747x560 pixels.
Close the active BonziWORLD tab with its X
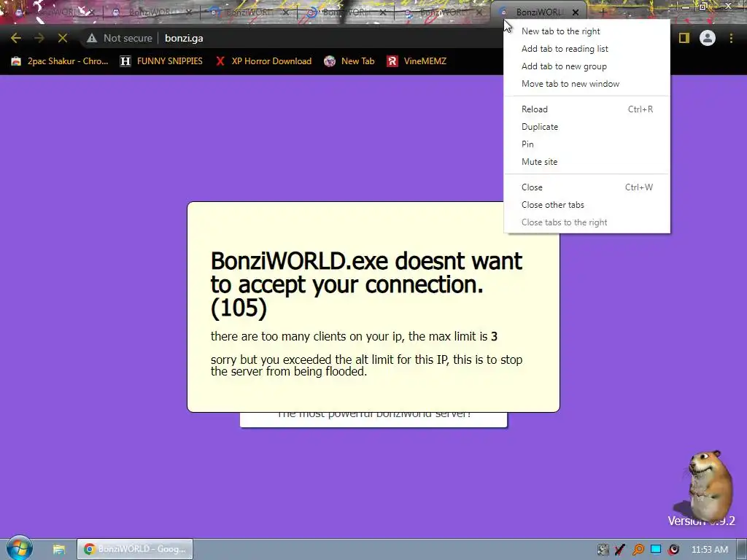coord(576,12)
